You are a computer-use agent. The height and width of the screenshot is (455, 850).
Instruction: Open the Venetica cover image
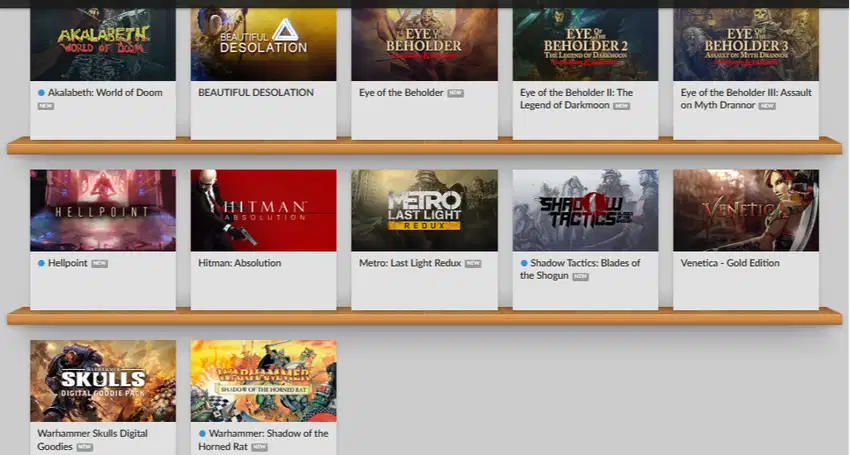pos(746,210)
